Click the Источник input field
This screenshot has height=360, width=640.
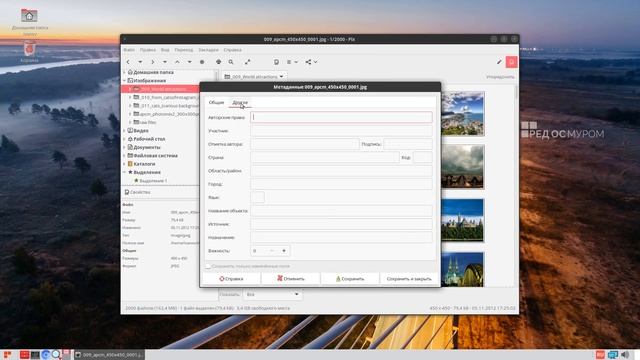341,224
